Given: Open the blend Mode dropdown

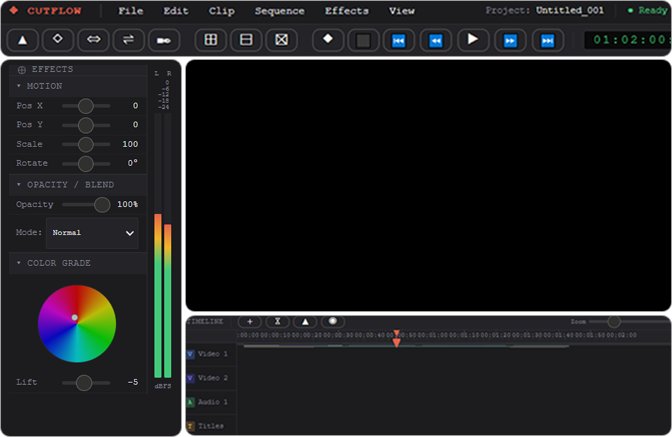Looking at the screenshot, I should pyautogui.click(x=92, y=233).
